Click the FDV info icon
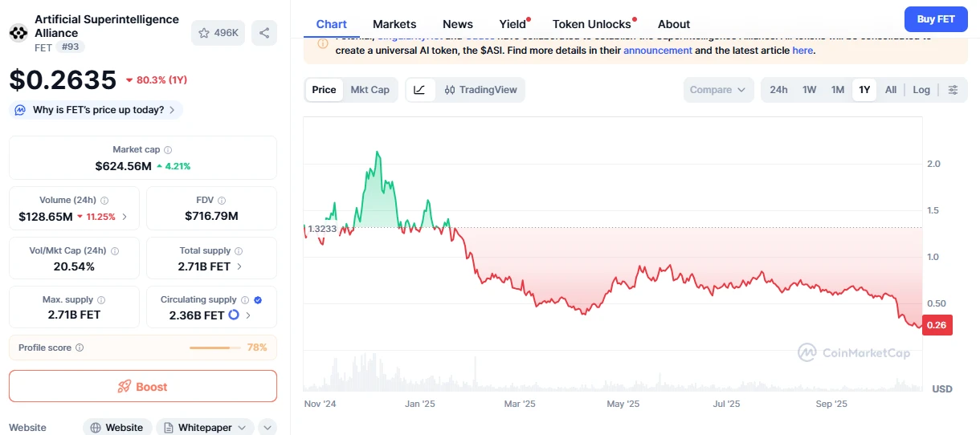This screenshot has width=980, height=435. click(x=222, y=201)
